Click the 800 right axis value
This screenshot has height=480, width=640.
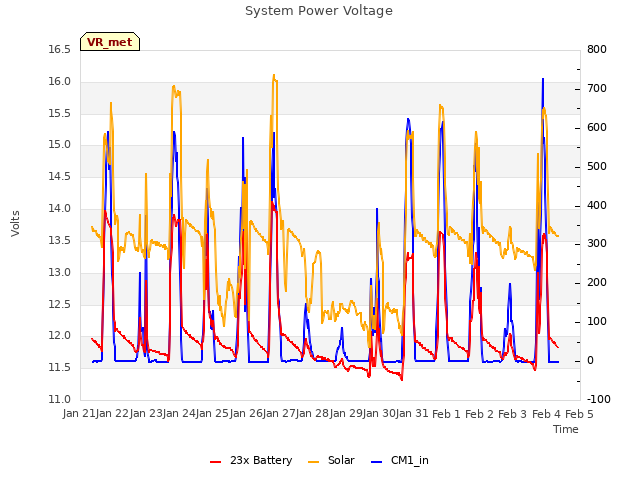point(597,50)
